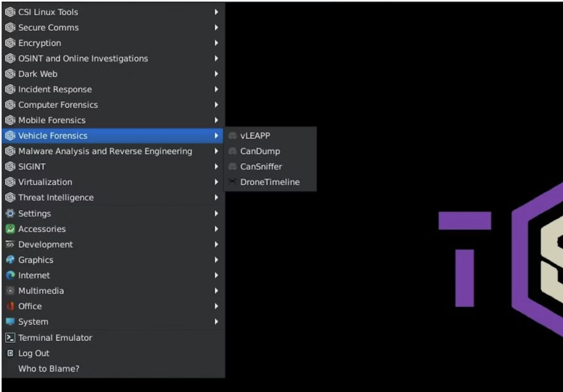The height and width of the screenshot is (392, 563).
Task: Click the Virtualization category icon
Action: click(x=10, y=182)
